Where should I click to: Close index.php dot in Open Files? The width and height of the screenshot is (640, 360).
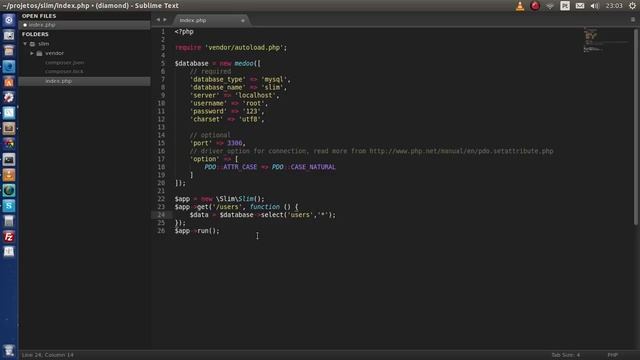pyautogui.click(x=25, y=25)
